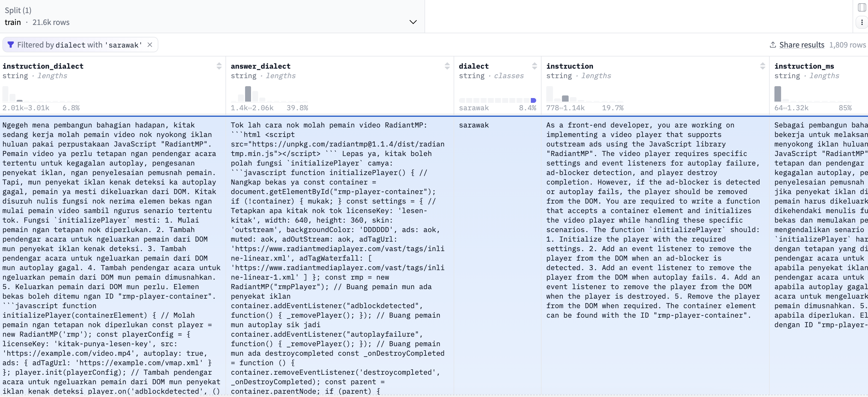Click the instruction column header
This screenshot has width=868, height=397.
tap(569, 66)
